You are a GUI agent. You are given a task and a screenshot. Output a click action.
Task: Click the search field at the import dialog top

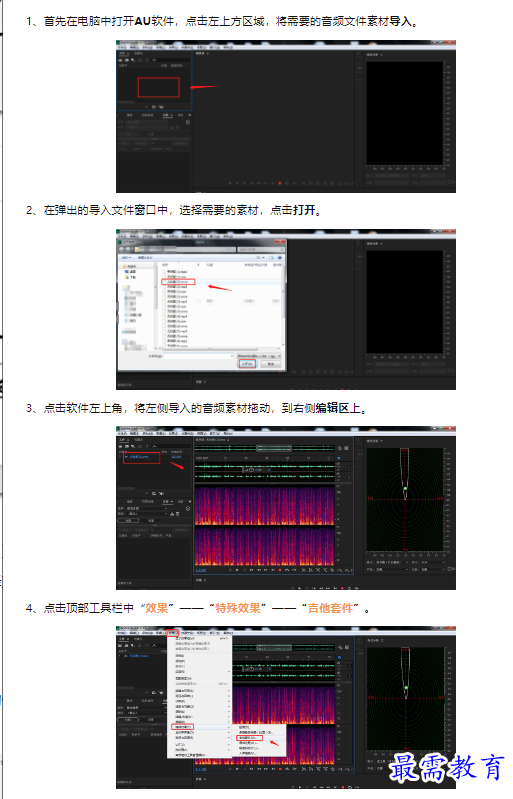coord(260,249)
